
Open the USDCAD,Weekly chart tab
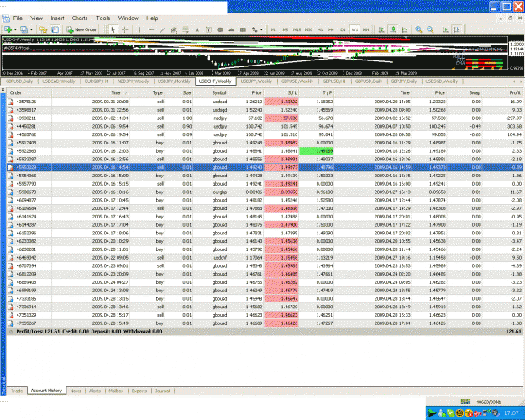coord(59,81)
